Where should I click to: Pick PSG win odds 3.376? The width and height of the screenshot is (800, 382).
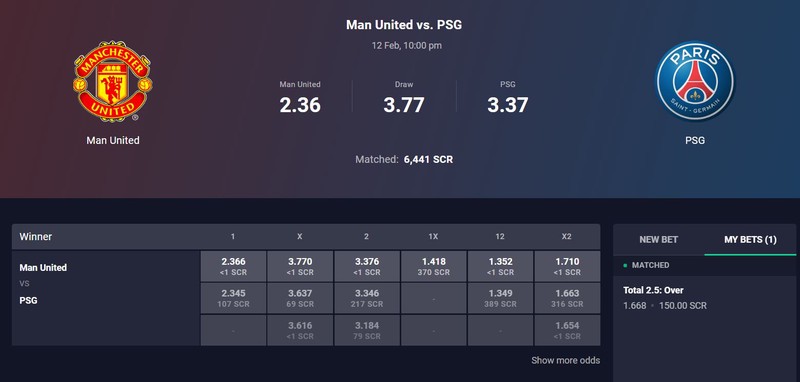click(x=367, y=266)
